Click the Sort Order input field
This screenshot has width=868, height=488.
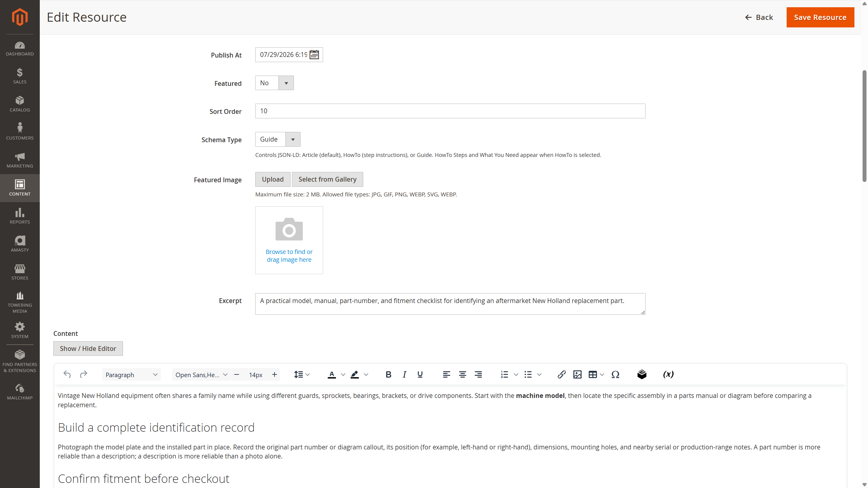pos(450,111)
